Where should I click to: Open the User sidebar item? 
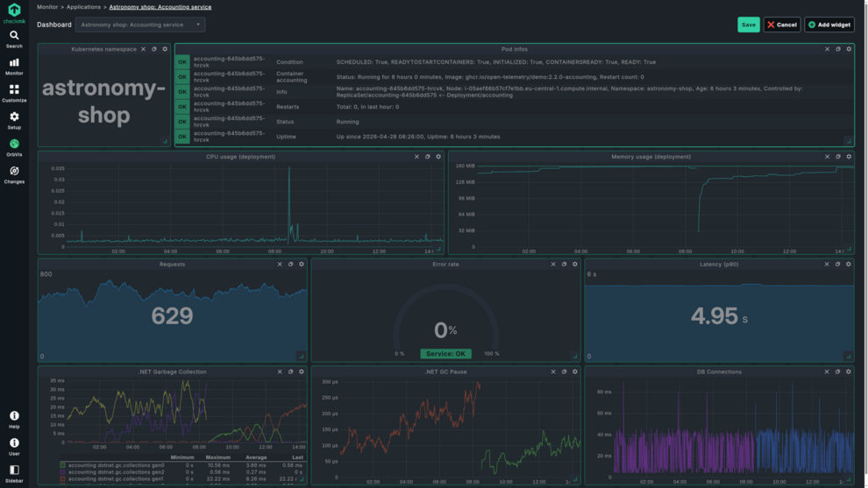[x=14, y=447]
